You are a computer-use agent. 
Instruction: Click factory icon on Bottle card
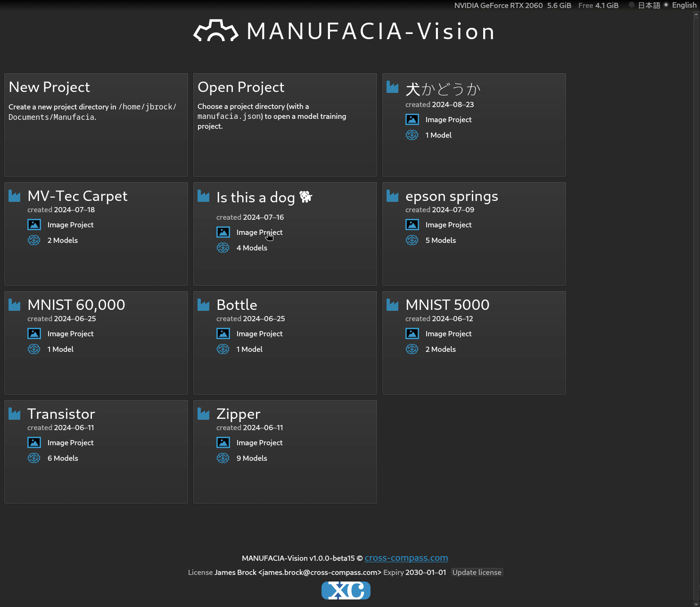(203, 305)
